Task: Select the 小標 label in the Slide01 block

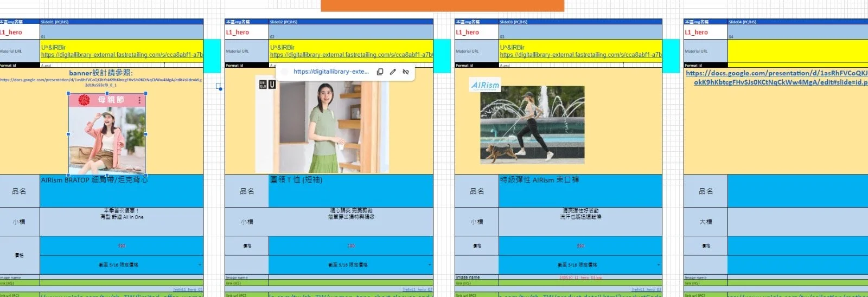Action: (x=20, y=222)
